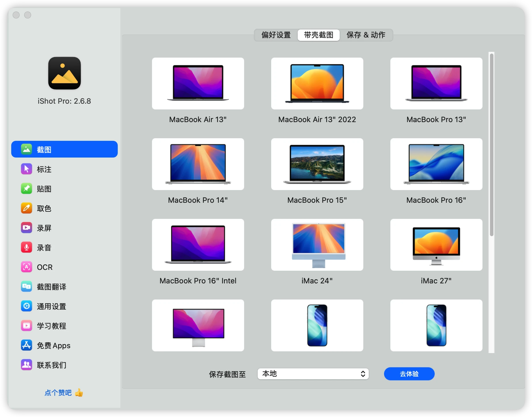Image resolution: width=532 pixels, height=417 pixels.
Task: Click the App Store icon for 免费 Apps
Action: pos(26,345)
